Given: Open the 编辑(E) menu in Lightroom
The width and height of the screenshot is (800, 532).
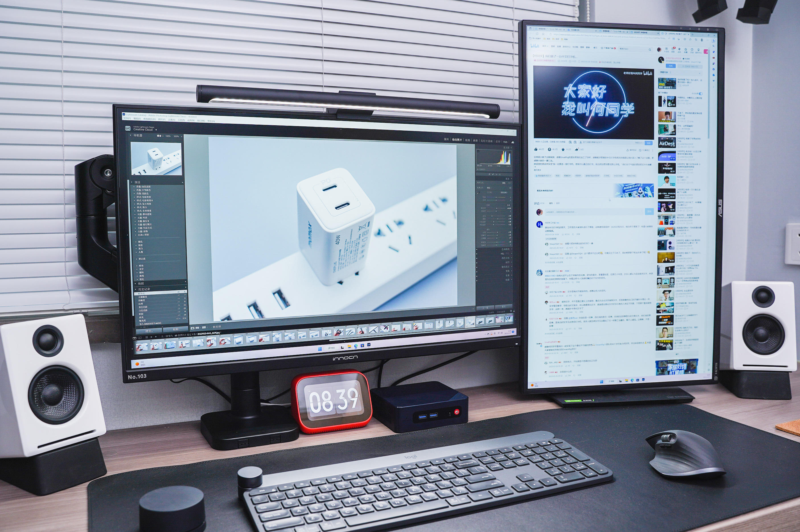Looking at the screenshot, I should click(137, 119).
